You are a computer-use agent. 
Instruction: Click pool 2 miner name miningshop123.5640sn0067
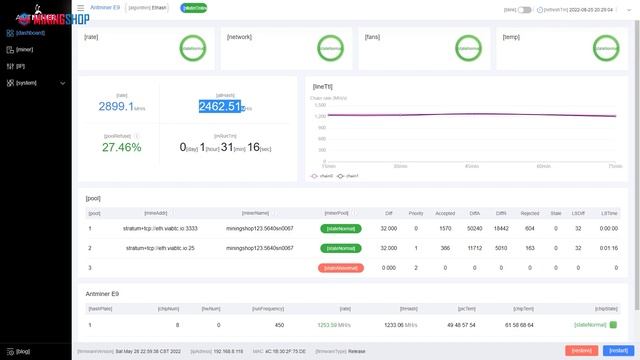260,248
